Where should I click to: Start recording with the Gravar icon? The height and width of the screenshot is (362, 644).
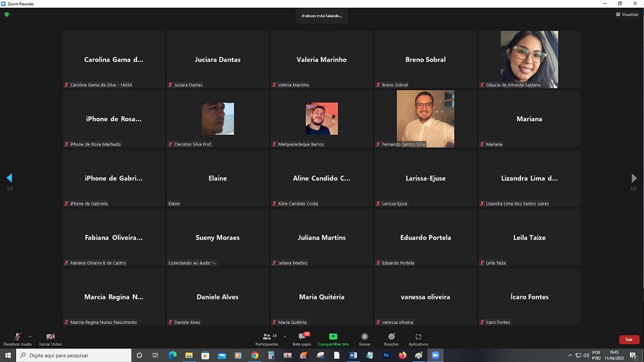[365, 338]
